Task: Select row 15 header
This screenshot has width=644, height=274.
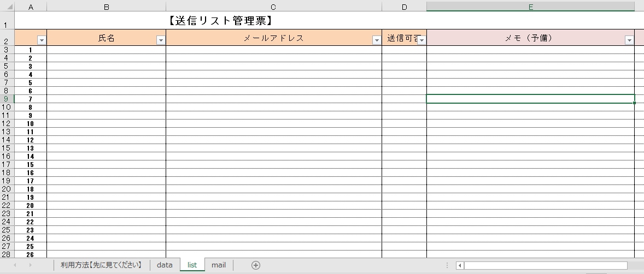Action: point(7,148)
